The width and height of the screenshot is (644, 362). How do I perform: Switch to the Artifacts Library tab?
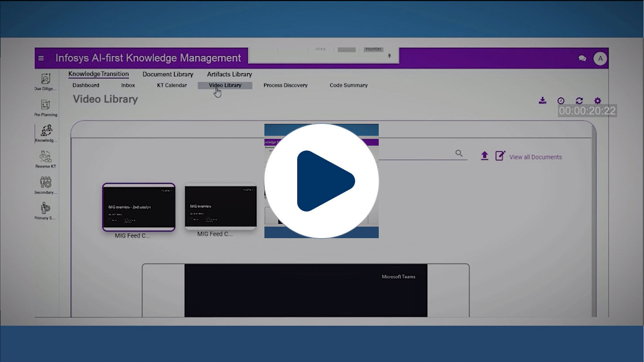pos(230,74)
